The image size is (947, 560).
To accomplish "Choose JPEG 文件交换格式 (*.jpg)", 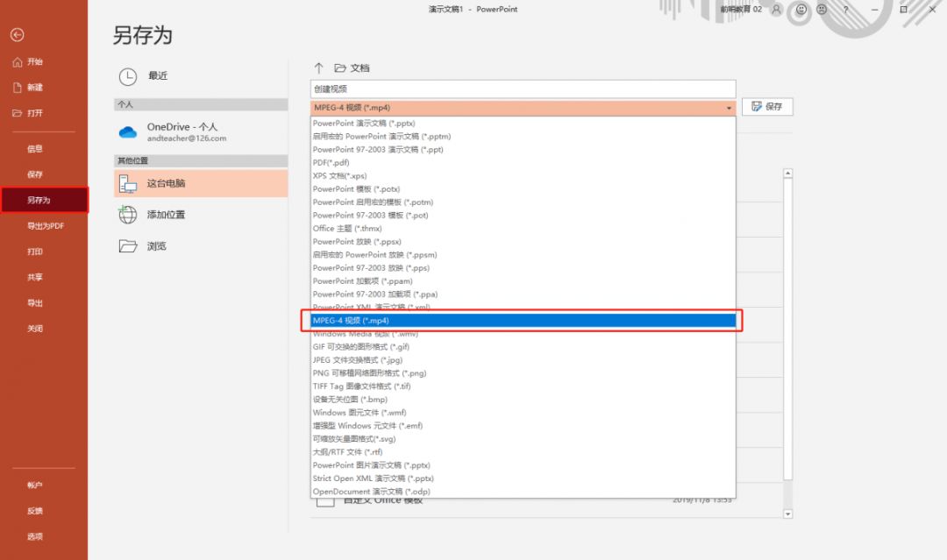I will tap(523, 360).
